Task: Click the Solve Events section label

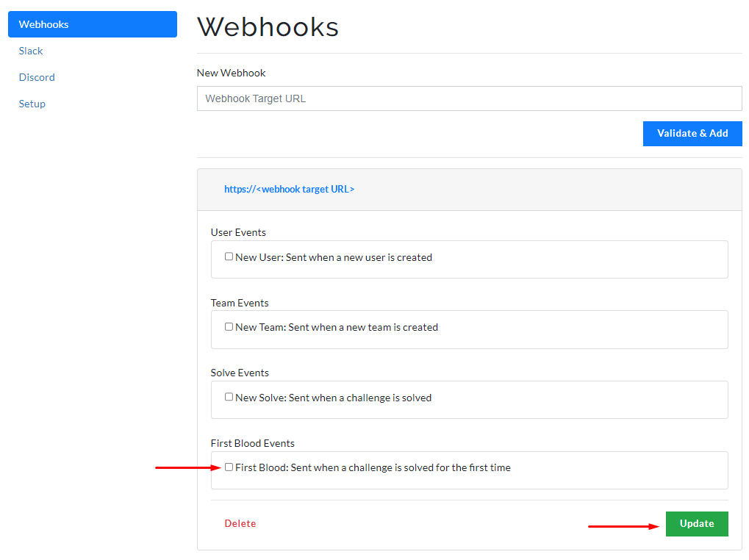Action: (x=240, y=373)
